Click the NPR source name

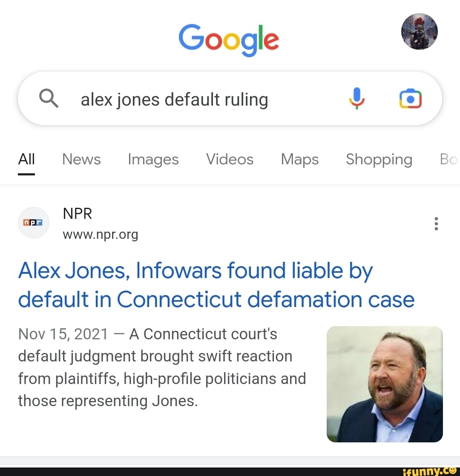(x=78, y=213)
